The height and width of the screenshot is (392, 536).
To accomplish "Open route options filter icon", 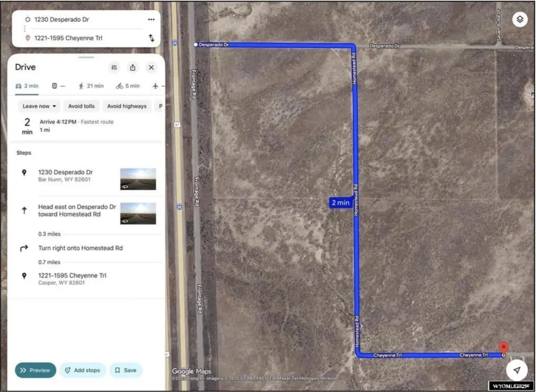I will point(115,68).
